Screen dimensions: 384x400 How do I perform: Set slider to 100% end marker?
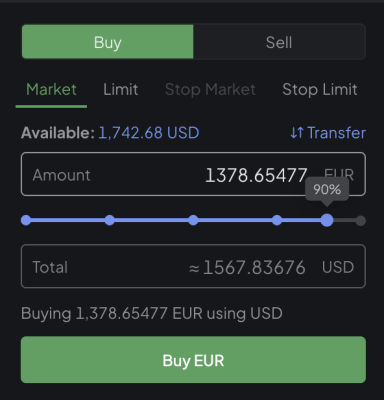click(361, 220)
